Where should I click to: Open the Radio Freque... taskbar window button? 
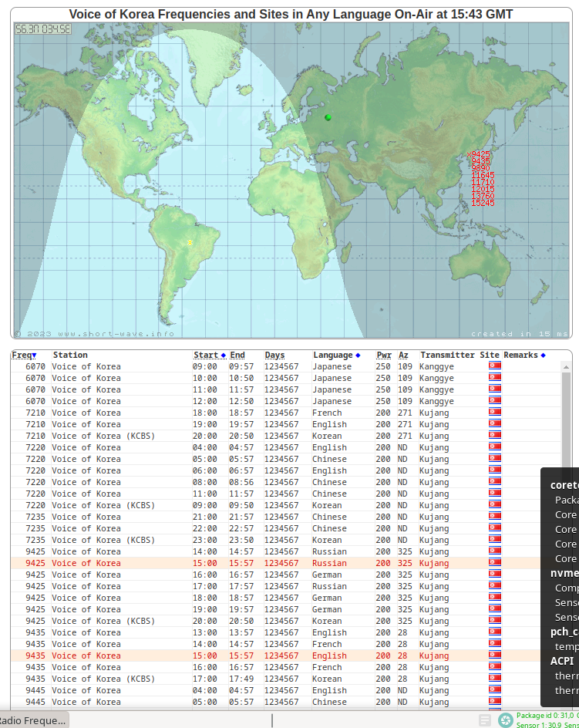coord(33,720)
